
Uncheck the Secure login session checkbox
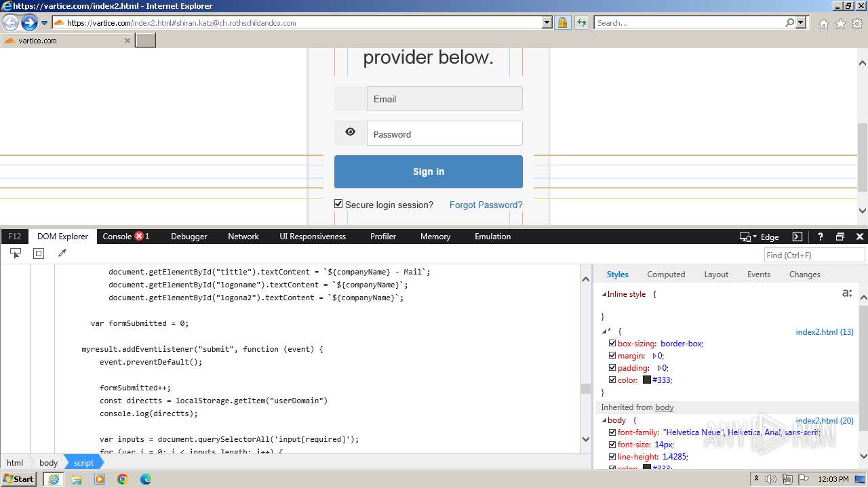pos(338,204)
